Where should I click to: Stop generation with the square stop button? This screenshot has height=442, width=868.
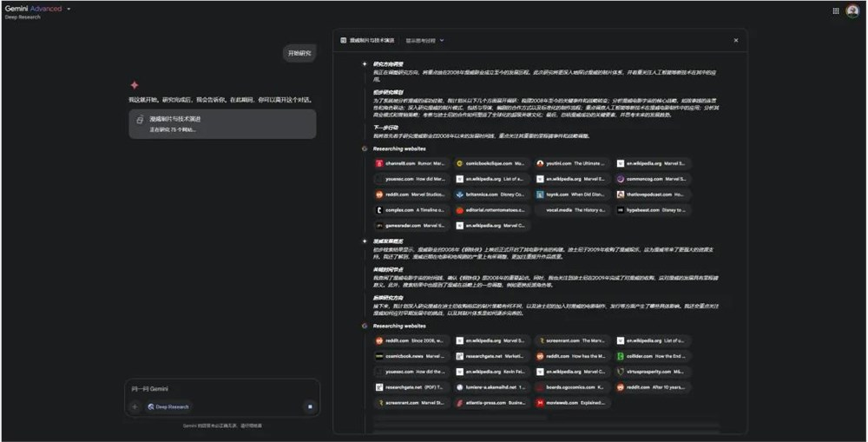click(x=310, y=406)
